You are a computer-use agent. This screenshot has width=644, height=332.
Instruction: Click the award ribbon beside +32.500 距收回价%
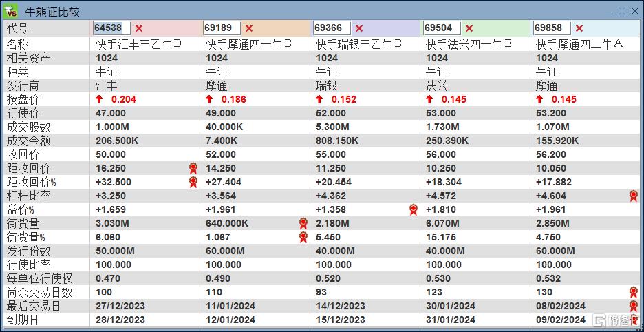(193, 182)
